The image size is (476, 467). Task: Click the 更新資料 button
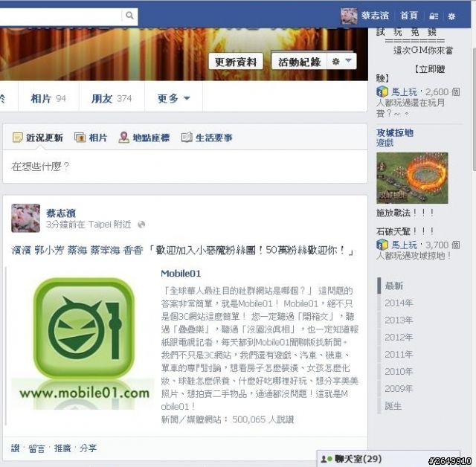coord(236,62)
